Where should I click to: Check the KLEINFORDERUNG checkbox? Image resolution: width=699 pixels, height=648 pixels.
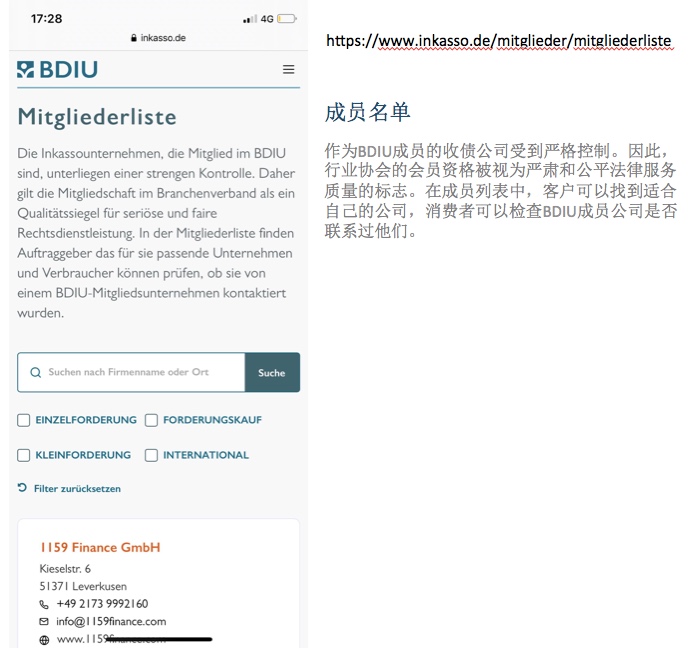24,455
